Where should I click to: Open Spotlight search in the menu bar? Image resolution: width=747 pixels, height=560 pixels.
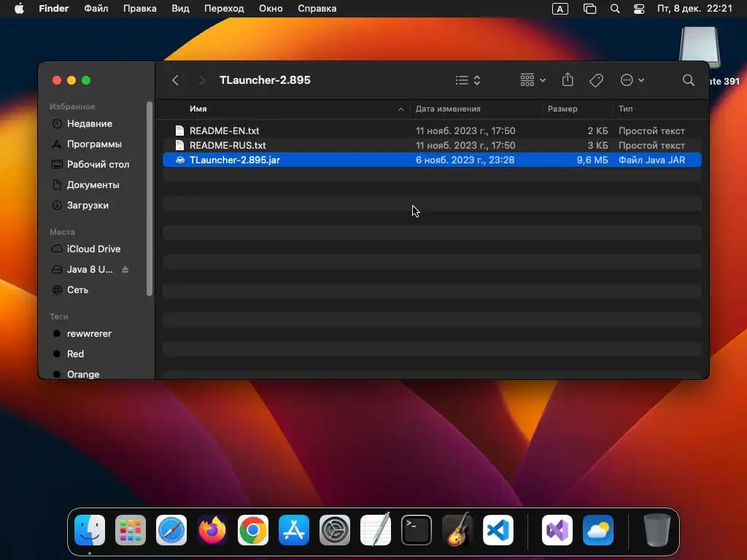click(x=615, y=9)
